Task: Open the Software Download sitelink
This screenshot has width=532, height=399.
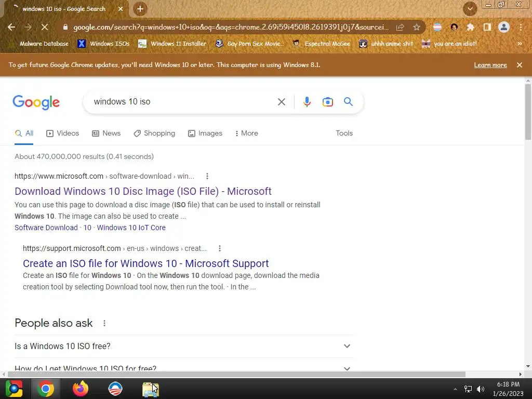Action: coord(46,228)
